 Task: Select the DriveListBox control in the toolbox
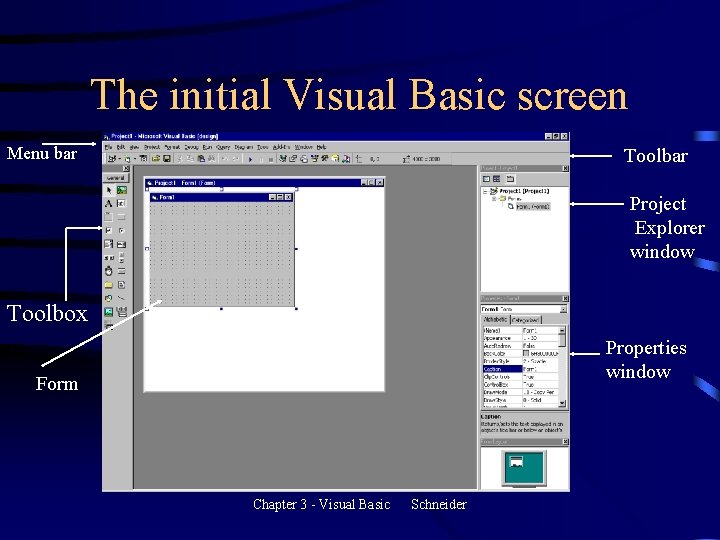pos(122,271)
